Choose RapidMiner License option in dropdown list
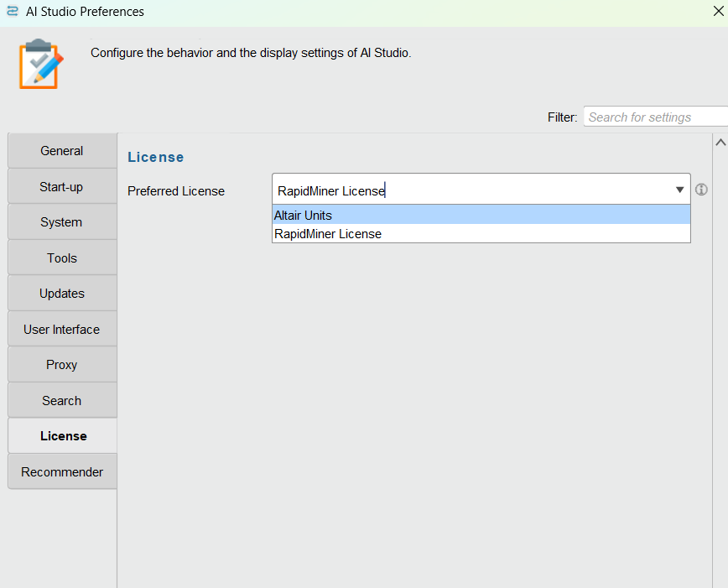This screenshot has width=728, height=588. (x=481, y=234)
